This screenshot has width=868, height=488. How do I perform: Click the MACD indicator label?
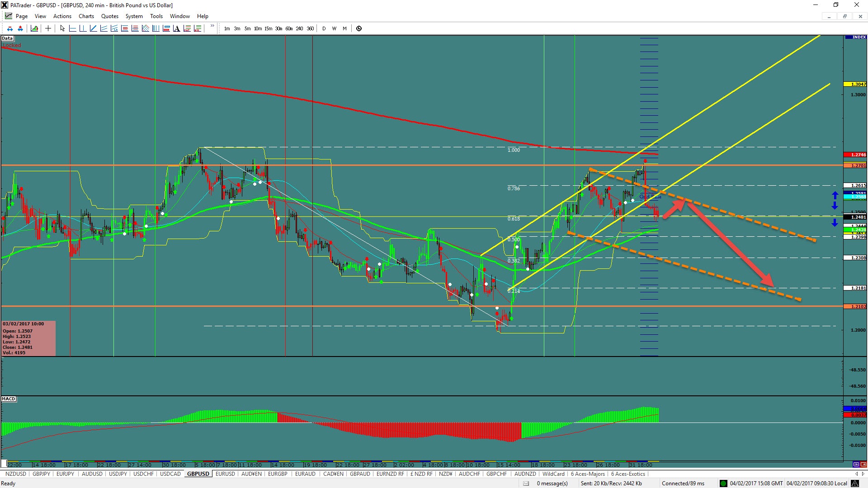pos(9,399)
